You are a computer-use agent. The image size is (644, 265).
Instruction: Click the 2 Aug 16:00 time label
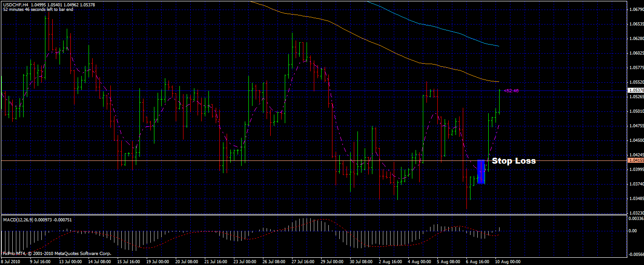(390, 262)
